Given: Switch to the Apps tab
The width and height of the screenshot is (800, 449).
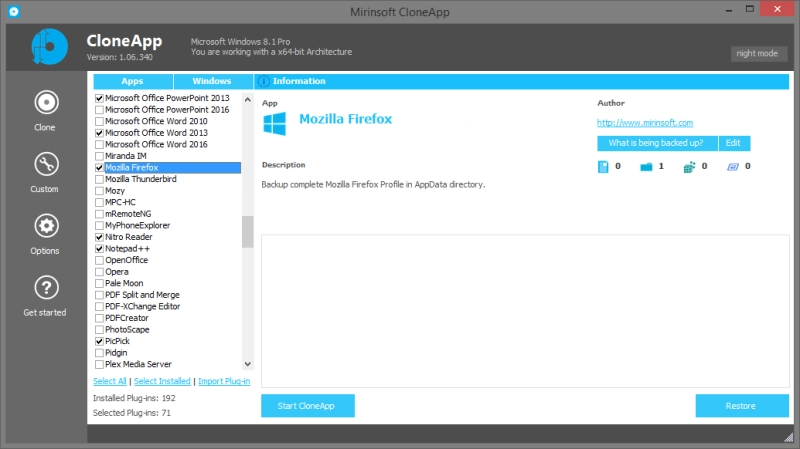Looking at the screenshot, I should point(133,81).
